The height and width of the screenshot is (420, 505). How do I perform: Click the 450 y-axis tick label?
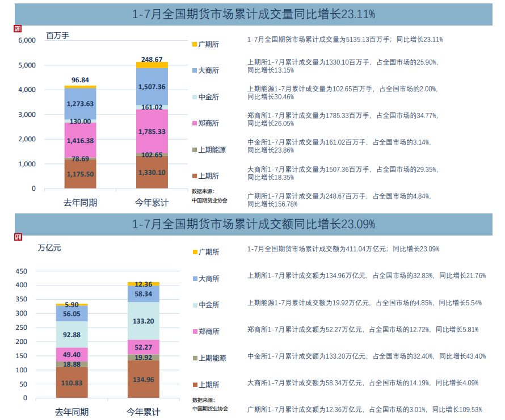(x=22, y=271)
